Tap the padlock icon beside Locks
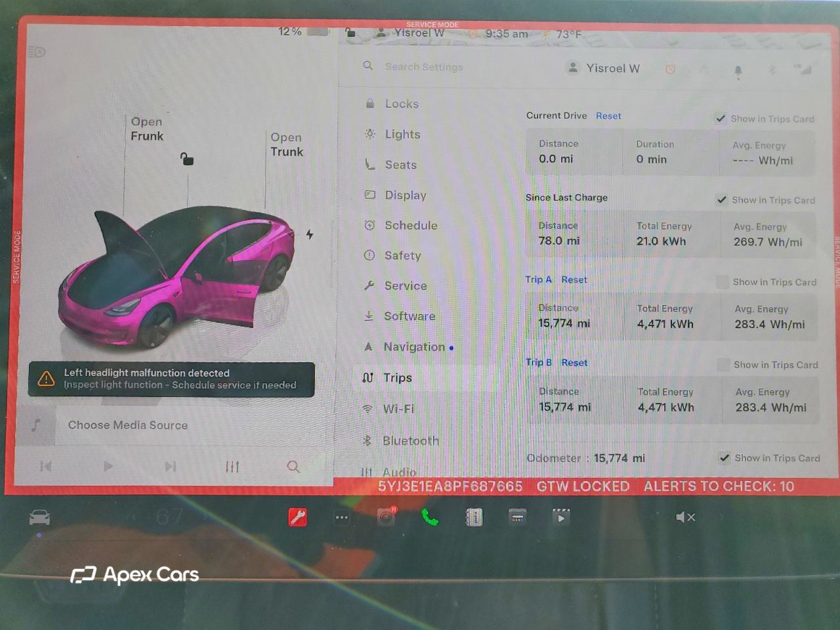 click(369, 104)
